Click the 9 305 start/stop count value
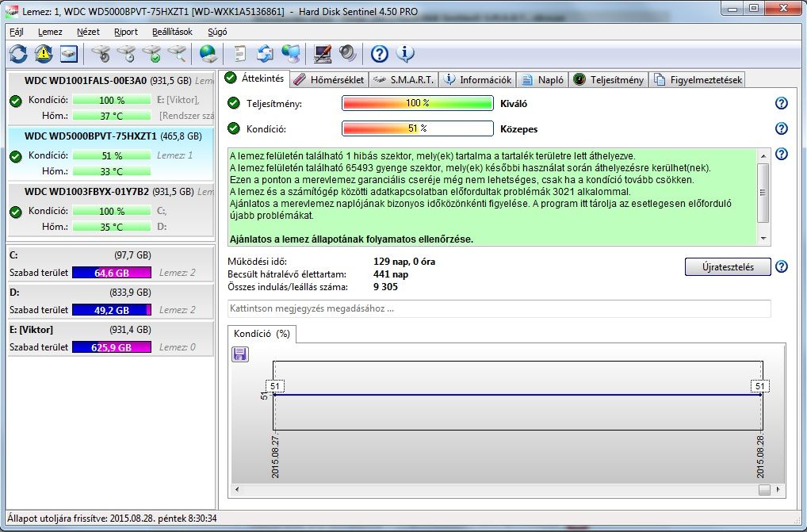 click(385, 287)
